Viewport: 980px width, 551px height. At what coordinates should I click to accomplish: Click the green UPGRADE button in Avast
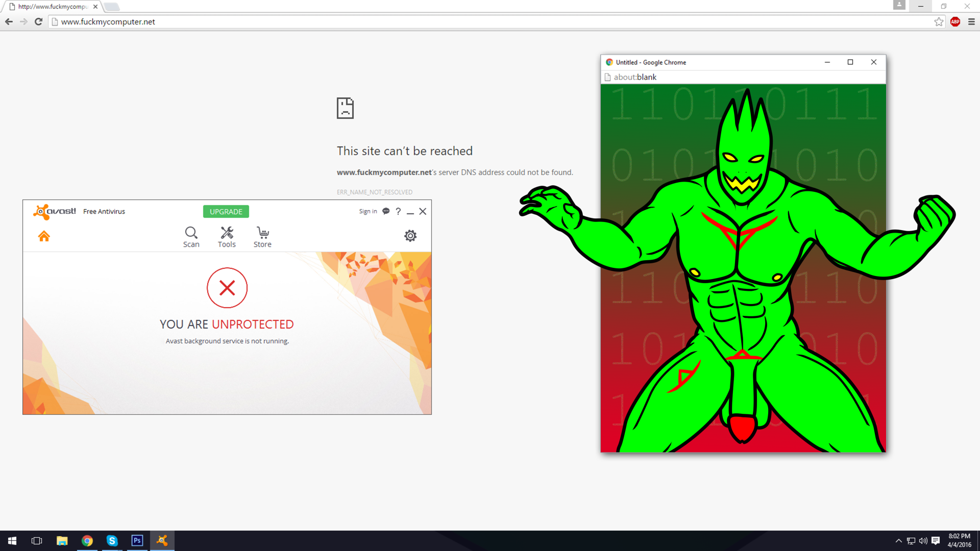226,211
